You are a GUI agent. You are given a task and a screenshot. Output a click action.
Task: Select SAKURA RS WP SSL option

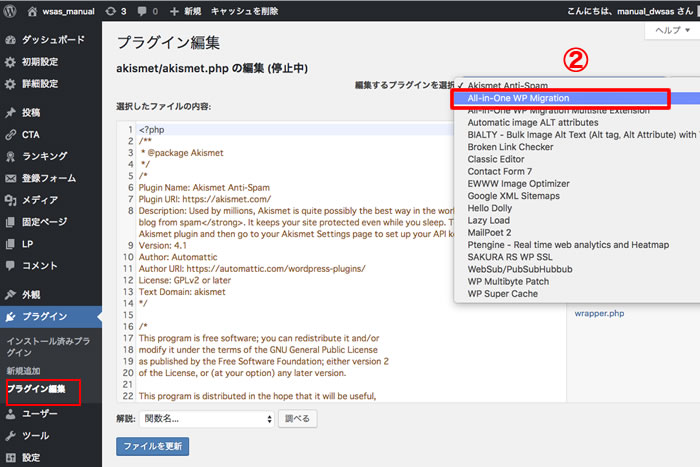click(577, 257)
